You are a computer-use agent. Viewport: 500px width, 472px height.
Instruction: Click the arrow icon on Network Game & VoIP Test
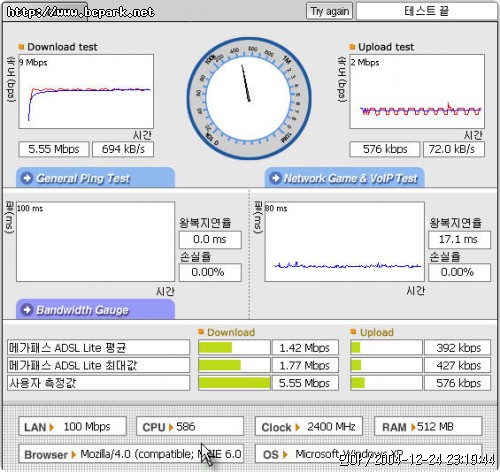(275, 178)
